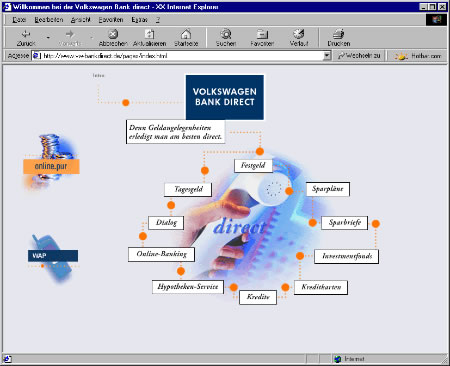
Task: Click the status bar page icon
Action: click(x=7, y=359)
